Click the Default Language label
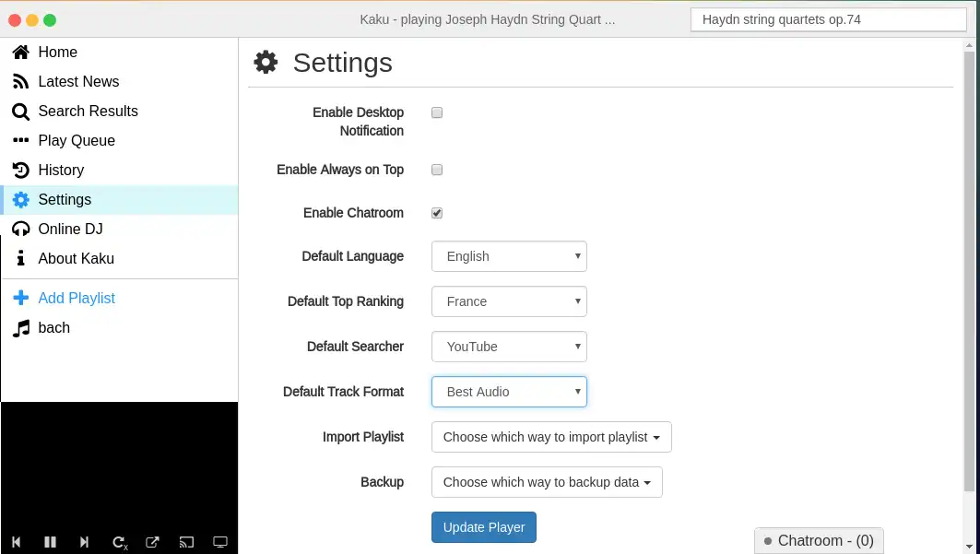This screenshot has height=554, width=980. click(x=352, y=256)
